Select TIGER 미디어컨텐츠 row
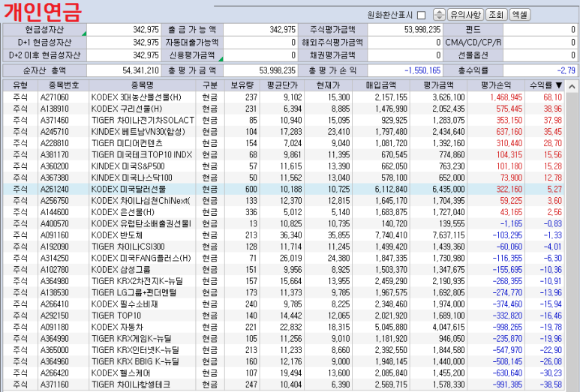580x392 pixels. [284, 143]
